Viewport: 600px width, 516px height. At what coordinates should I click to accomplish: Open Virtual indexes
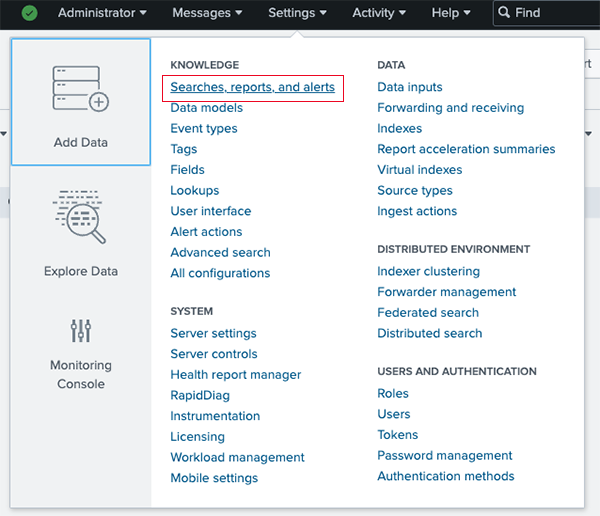pyautogui.click(x=420, y=170)
